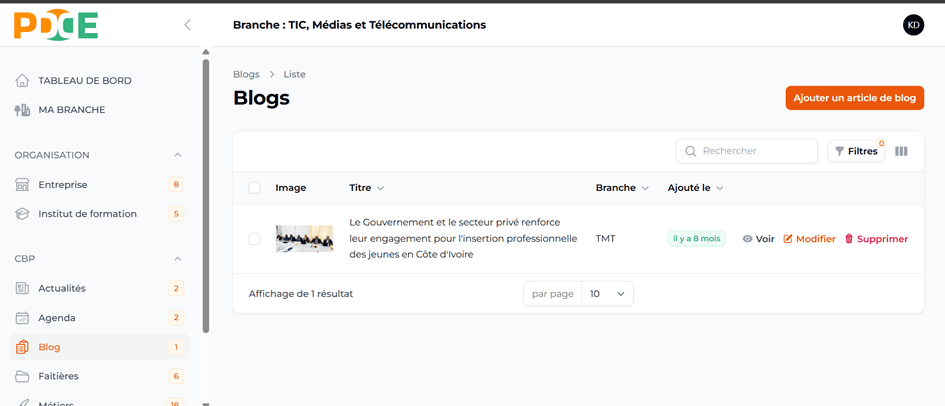Collapse the CBP section
Image resolution: width=945 pixels, height=406 pixels.
point(178,259)
